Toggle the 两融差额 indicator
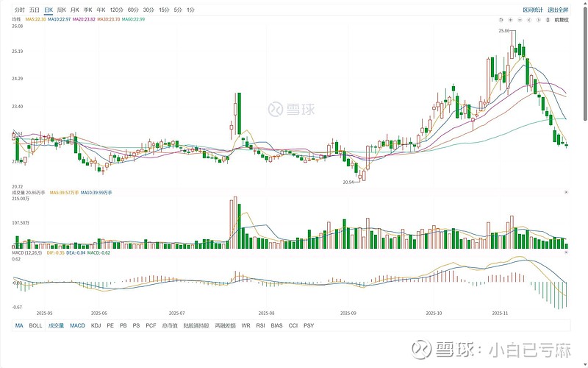Screen dimensions: 588x368 tap(226, 325)
